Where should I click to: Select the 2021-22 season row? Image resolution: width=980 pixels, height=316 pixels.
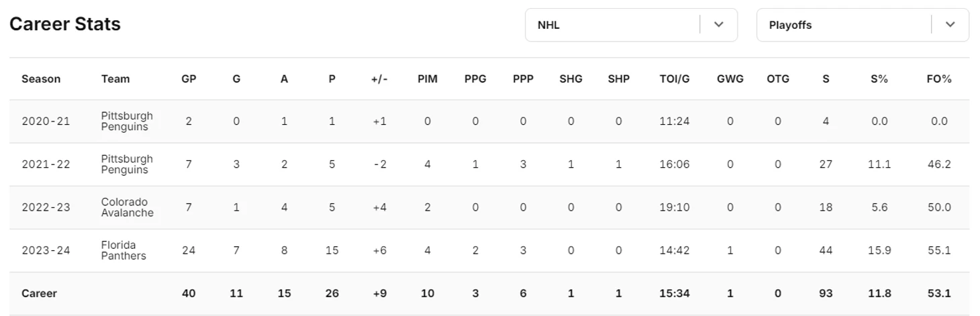click(x=46, y=164)
